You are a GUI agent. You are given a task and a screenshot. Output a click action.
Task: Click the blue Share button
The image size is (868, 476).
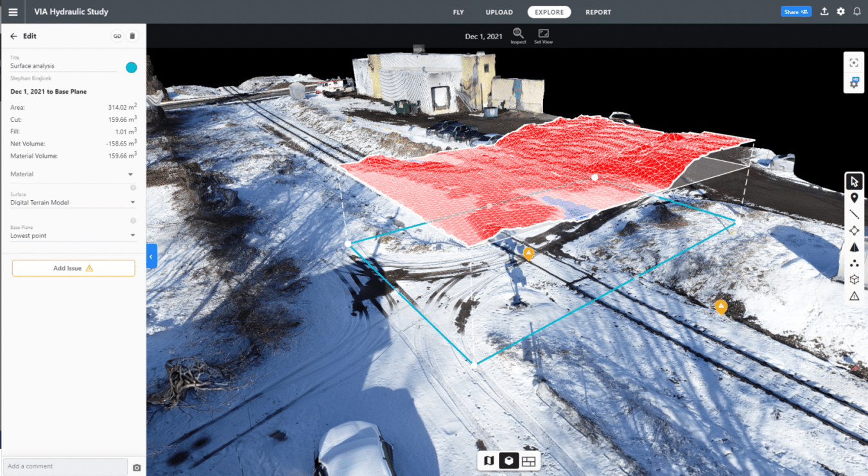795,11
